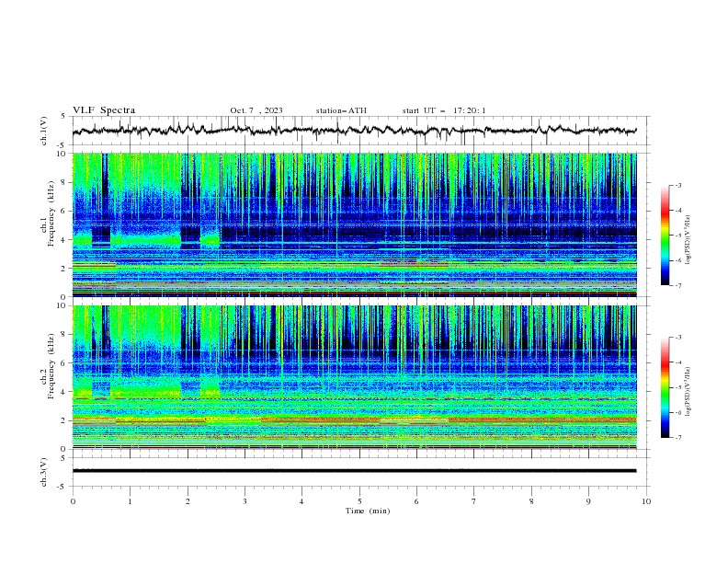728x563 pixels.
Task: Click the "10" tick at the end of the time axis
Action: tap(646, 501)
